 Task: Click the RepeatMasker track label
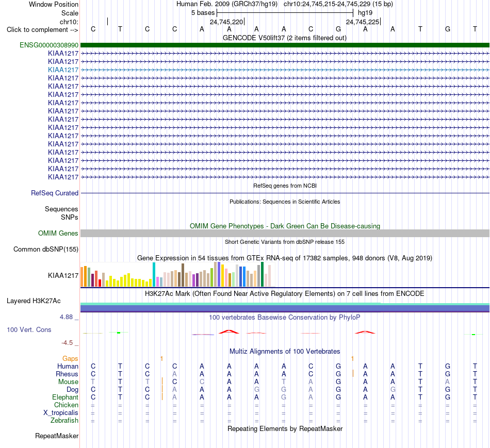(x=57, y=436)
